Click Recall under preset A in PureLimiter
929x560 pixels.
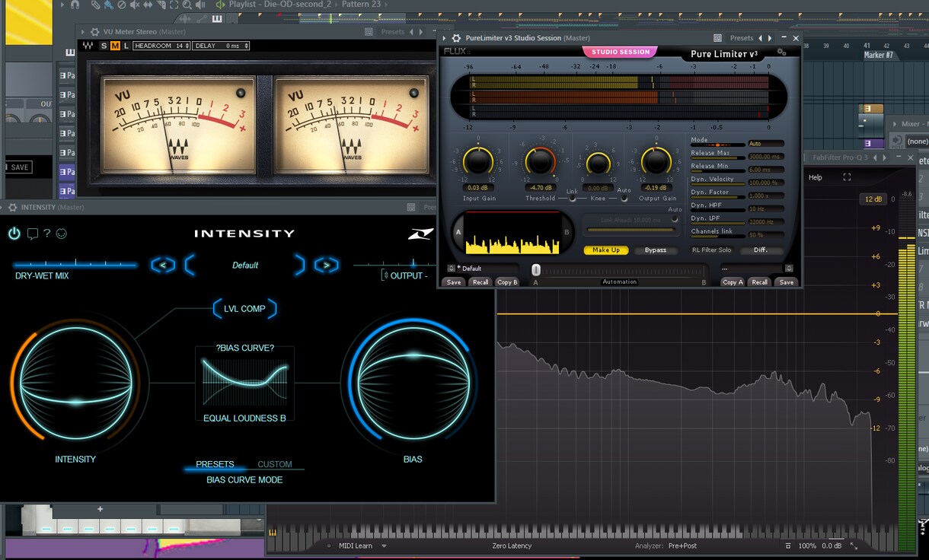pyautogui.click(x=480, y=282)
